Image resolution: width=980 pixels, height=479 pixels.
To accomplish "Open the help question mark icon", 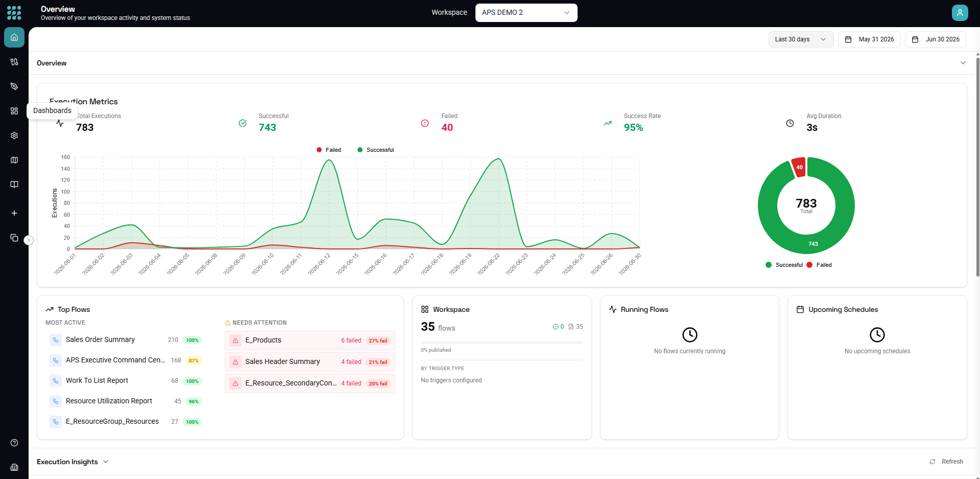I will pos(14,443).
